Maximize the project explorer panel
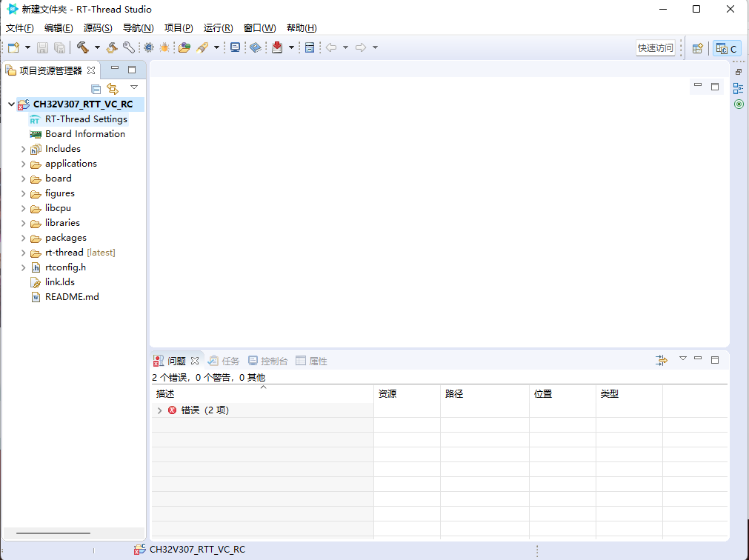749x560 pixels. pos(132,70)
